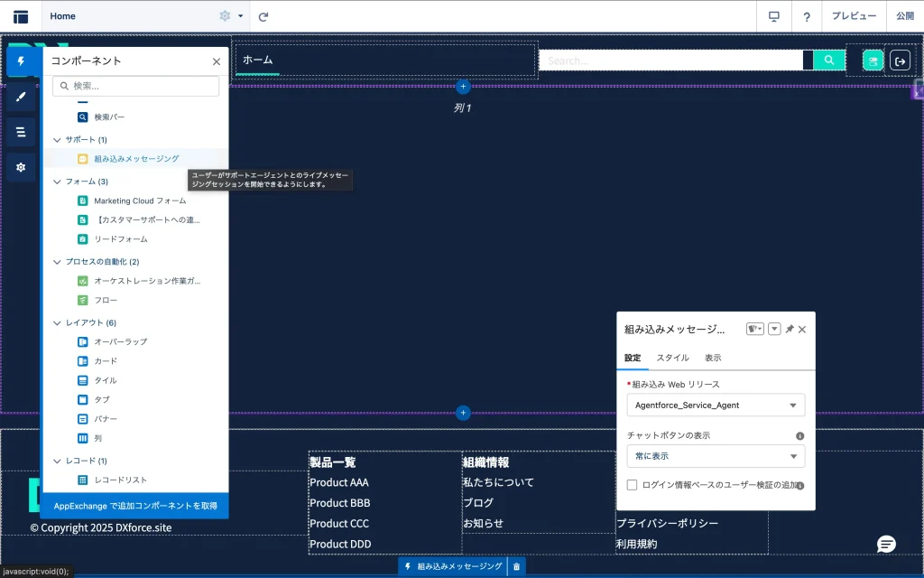Click the trash icon beside 組み込みメッセージング label

tap(516, 566)
